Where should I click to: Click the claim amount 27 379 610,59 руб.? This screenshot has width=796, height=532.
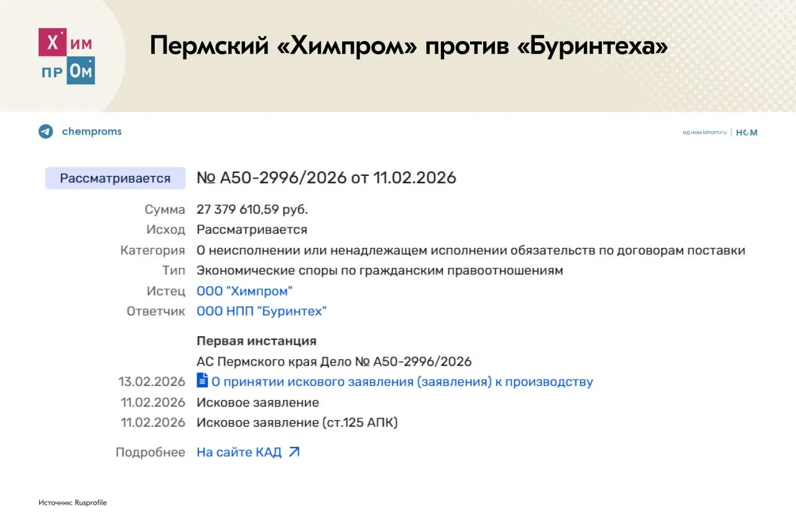click(252, 209)
